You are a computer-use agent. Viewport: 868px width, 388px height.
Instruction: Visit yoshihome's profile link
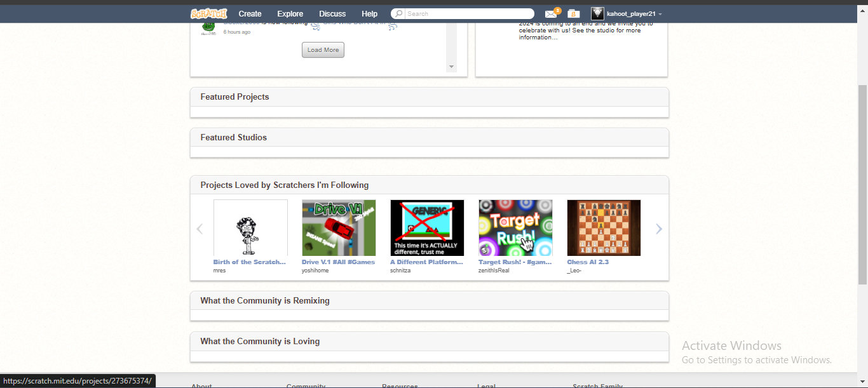[x=315, y=271]
